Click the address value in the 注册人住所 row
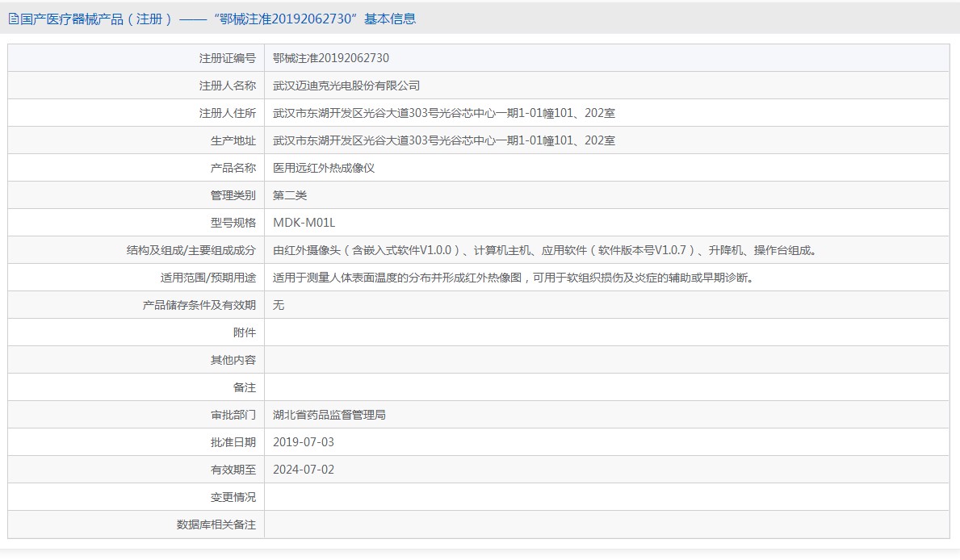Viewport: 960px width, 560px height. (444, 113)
